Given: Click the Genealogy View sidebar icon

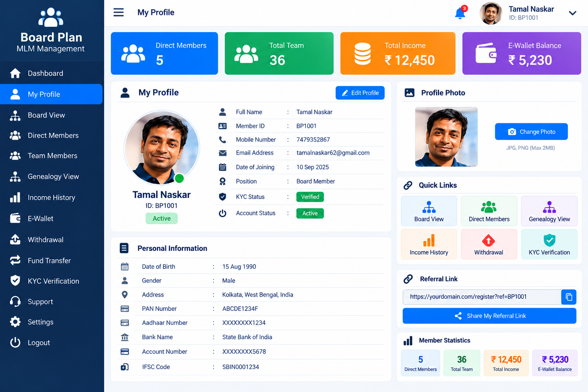Looking at the screenshot, I should pos(15,176).
